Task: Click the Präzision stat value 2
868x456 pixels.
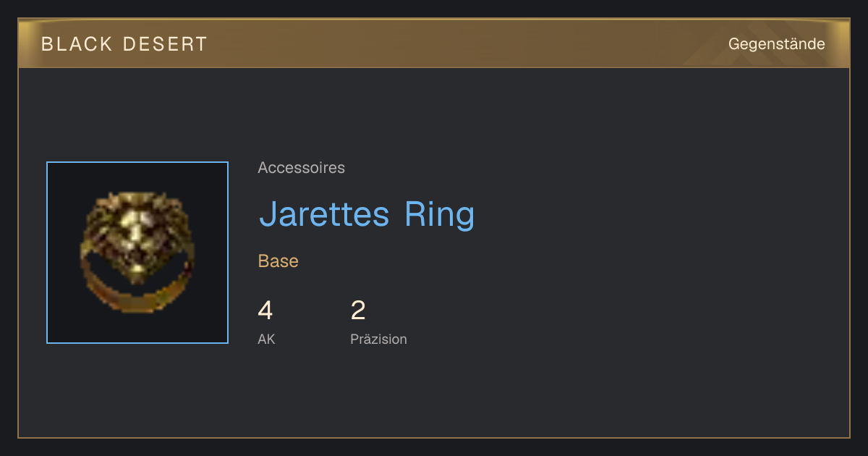Action: pos(358,311)
